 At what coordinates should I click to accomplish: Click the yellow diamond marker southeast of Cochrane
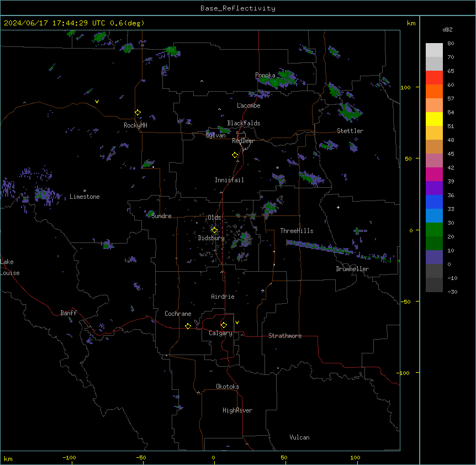pos(188,326)
